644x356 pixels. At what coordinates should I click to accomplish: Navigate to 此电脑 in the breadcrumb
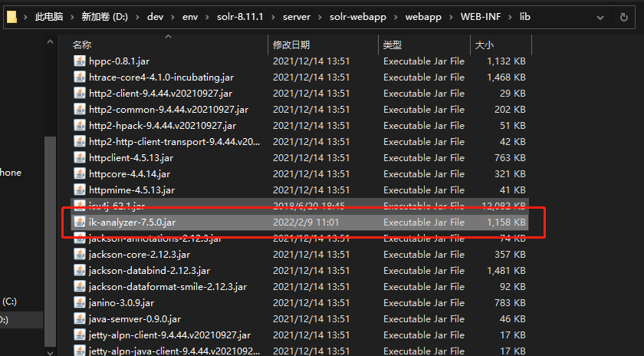pyautogui.click(x=49, y=17)
